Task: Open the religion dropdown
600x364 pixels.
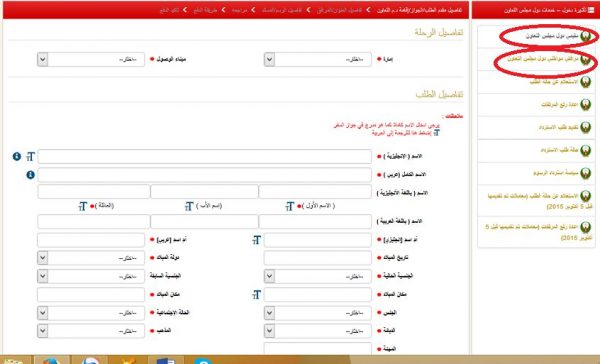Action: (x=318, y=331)
